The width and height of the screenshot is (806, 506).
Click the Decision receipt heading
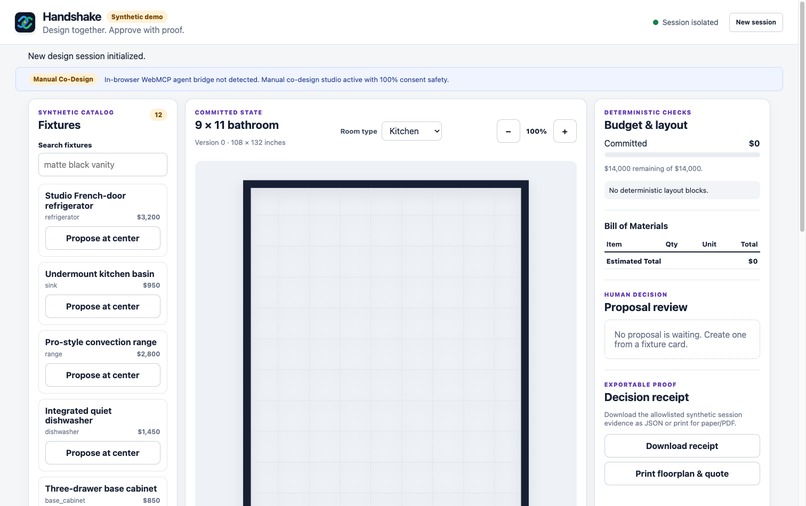point(647,397)
